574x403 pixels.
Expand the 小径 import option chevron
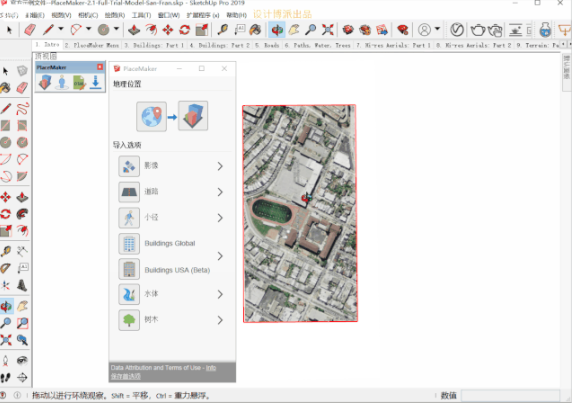coord(220,218)
